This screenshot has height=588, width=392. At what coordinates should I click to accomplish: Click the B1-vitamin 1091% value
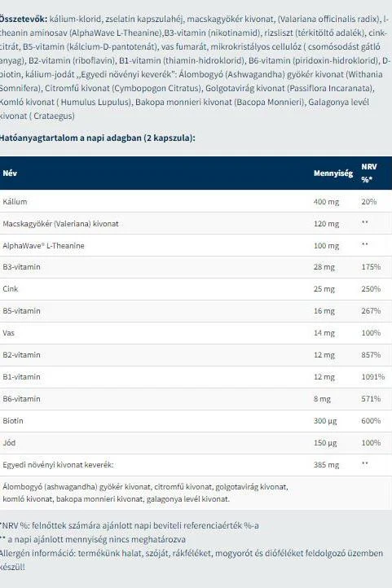[x=373, y=377]
